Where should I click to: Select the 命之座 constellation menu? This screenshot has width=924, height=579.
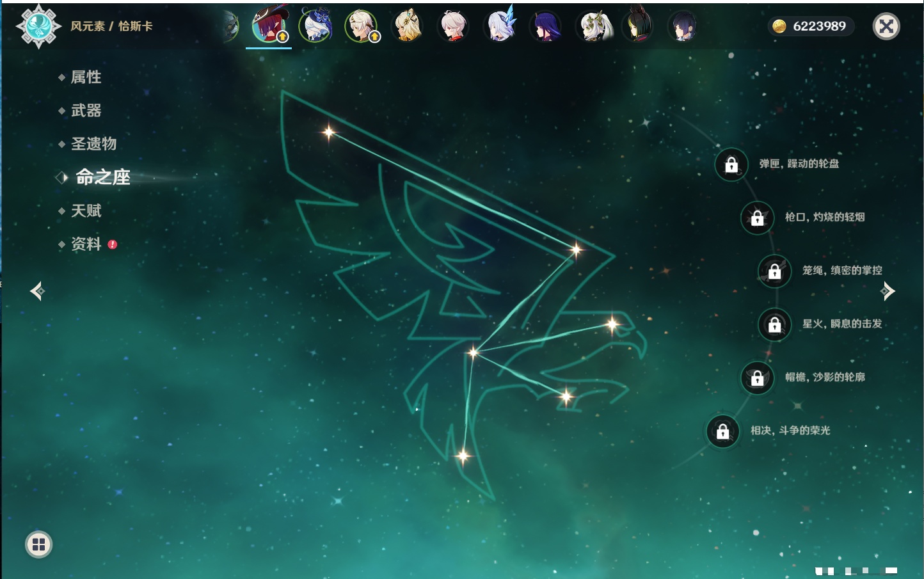[x=102, y=177]
